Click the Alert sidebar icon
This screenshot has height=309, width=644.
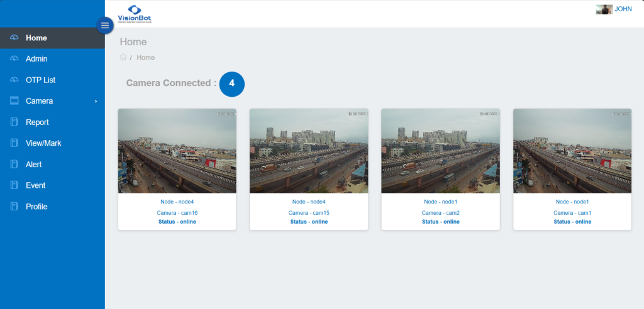click(14, 165)
